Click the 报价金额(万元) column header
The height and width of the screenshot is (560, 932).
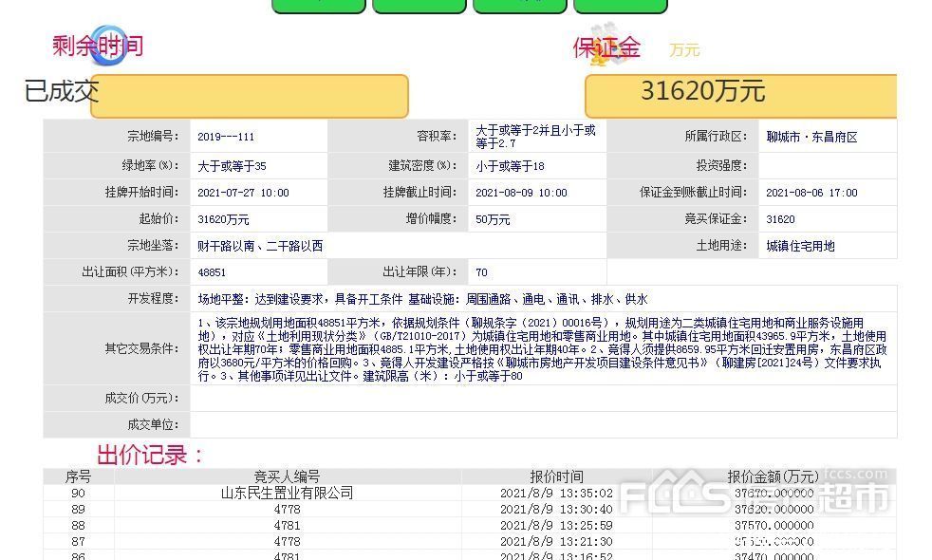click(774, 476)
